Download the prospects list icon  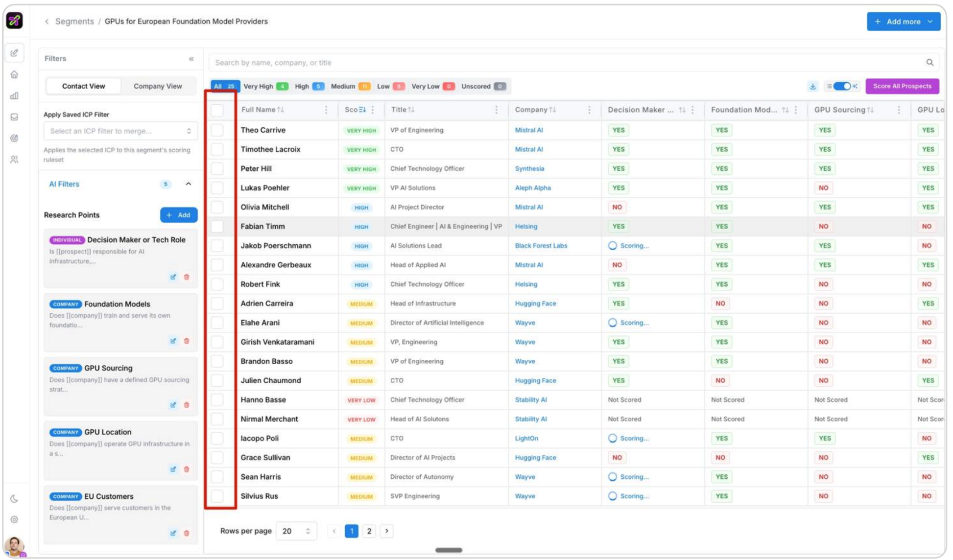point(813,87)
